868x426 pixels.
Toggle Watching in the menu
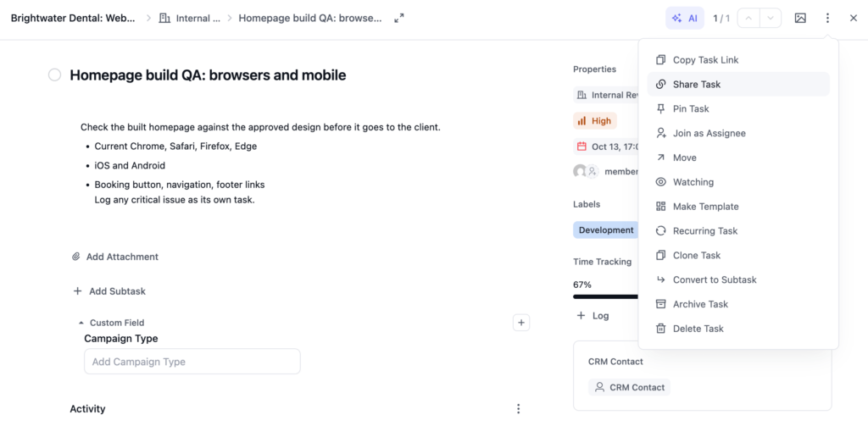738,182
